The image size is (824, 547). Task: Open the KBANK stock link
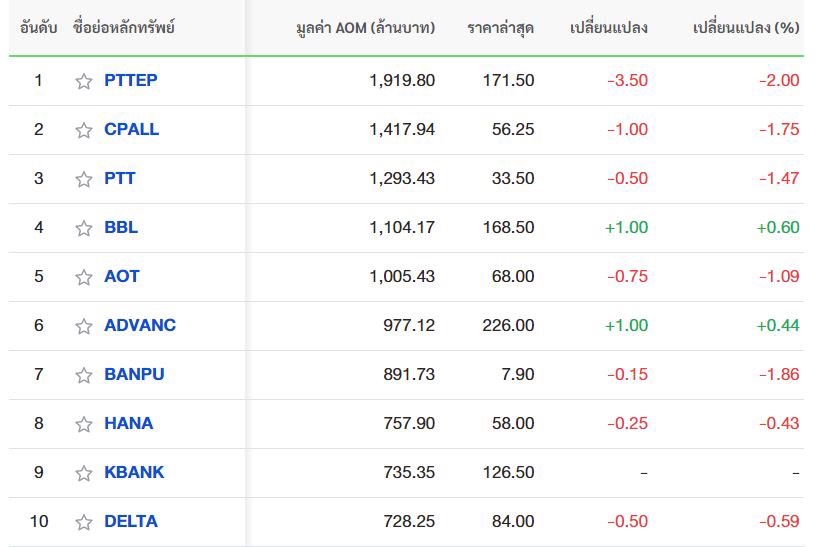pyautogui.click(x=134, y=472)
